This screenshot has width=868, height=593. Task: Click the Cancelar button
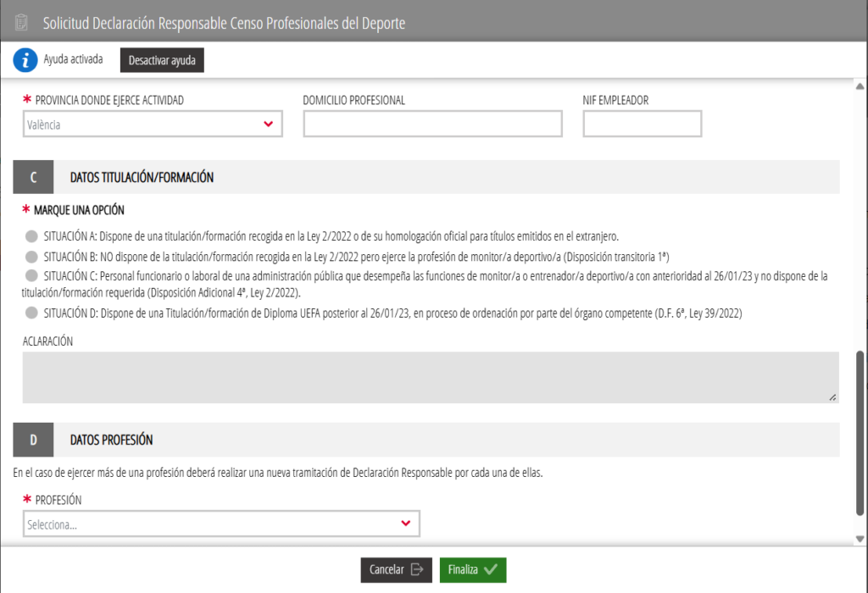coord(396,570)
